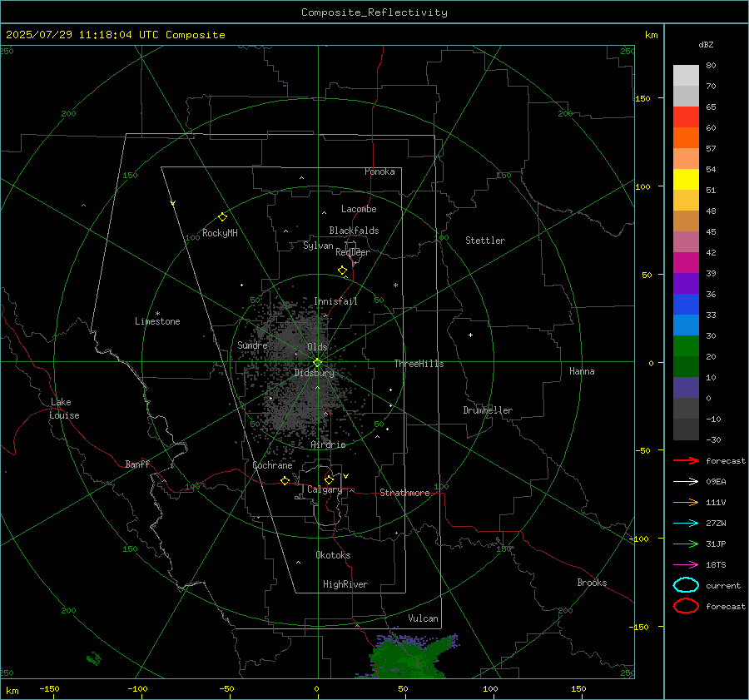
Task: Click the Didsbury label
Action: click(314, 373)
